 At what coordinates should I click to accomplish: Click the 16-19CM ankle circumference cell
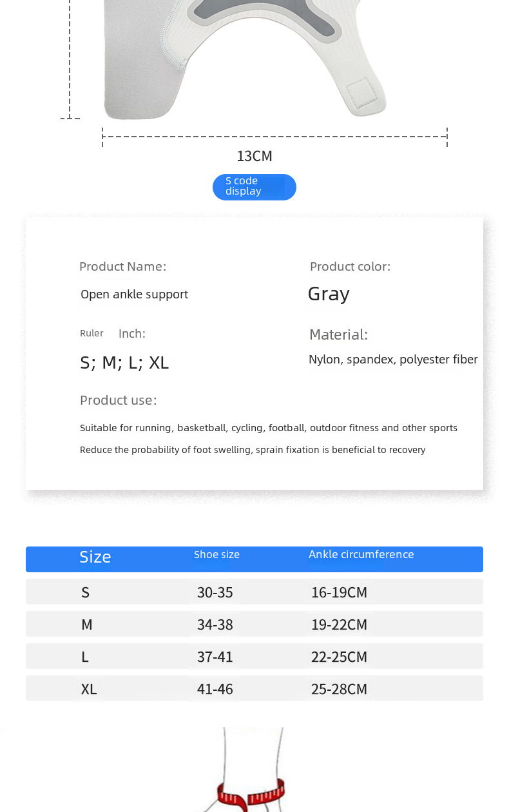point(339,592)
